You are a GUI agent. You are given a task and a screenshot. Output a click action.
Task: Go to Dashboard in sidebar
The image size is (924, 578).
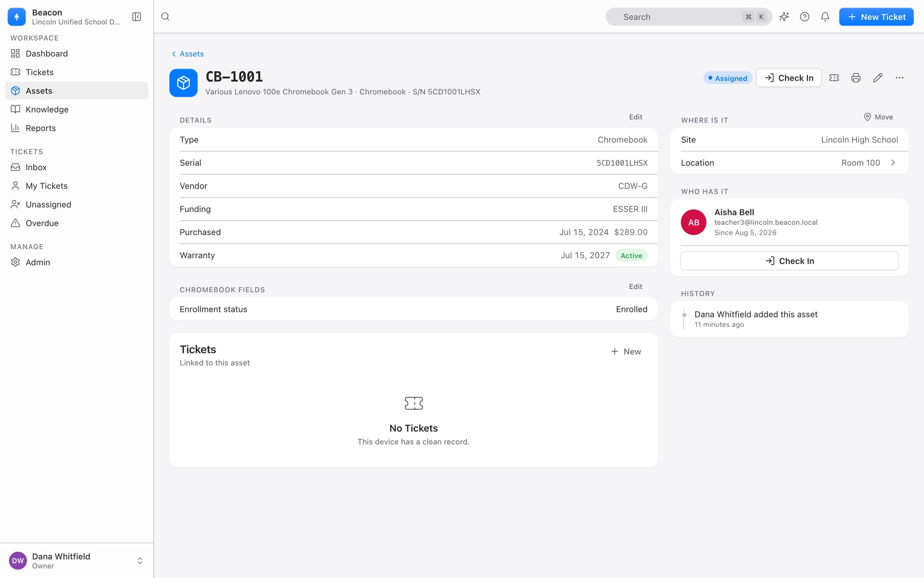pyautogui.click(x=77, y=54)
